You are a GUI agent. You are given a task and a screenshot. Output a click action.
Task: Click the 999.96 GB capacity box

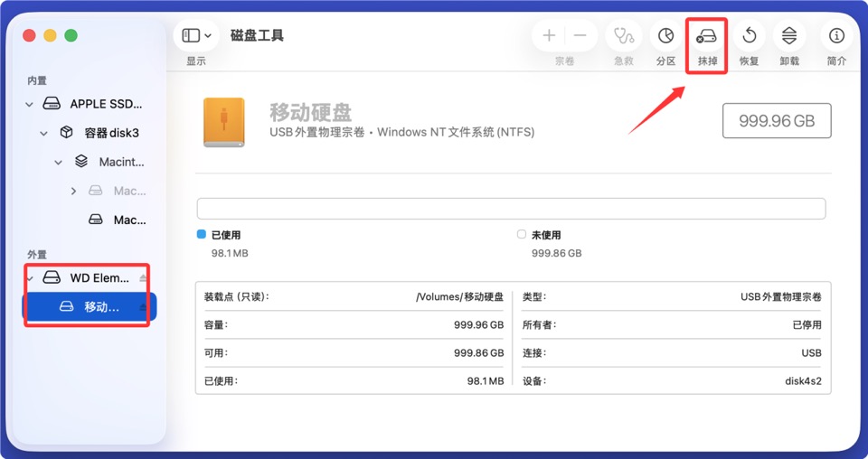click(x=777, y=120)
